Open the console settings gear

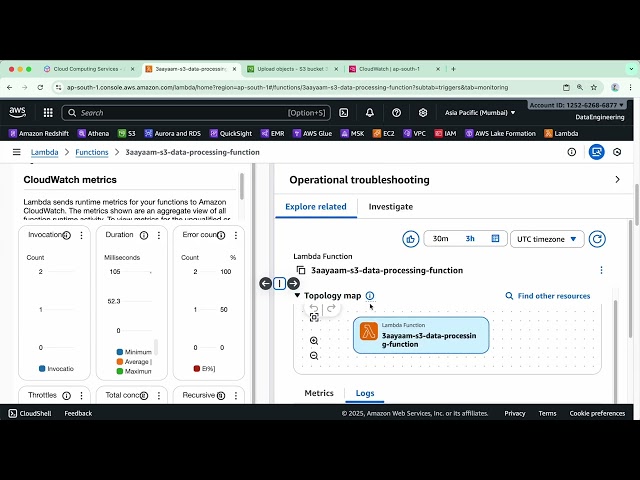click(x=423, y=113)
